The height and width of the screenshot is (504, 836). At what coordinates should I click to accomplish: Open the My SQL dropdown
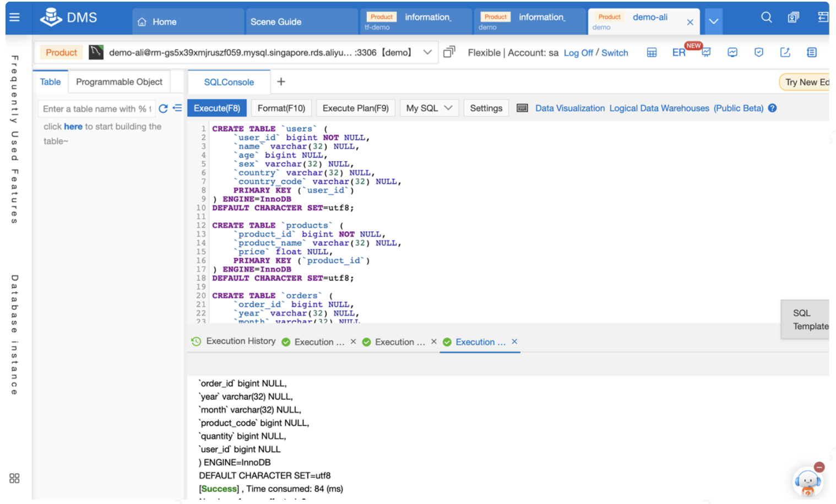pyautogui.click(x=429, y=108)
